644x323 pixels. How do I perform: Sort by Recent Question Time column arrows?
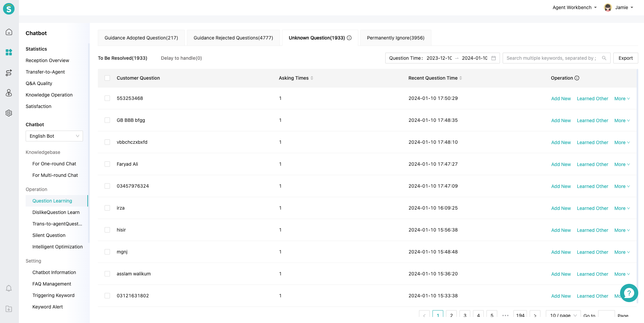pyautogui.click(x=461, y=78)
